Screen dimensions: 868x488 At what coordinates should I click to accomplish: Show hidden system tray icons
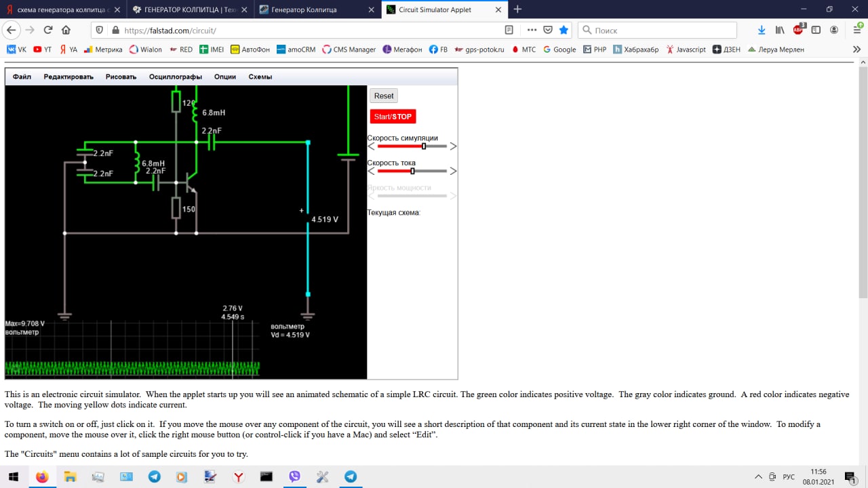click(x=758, y=476)
